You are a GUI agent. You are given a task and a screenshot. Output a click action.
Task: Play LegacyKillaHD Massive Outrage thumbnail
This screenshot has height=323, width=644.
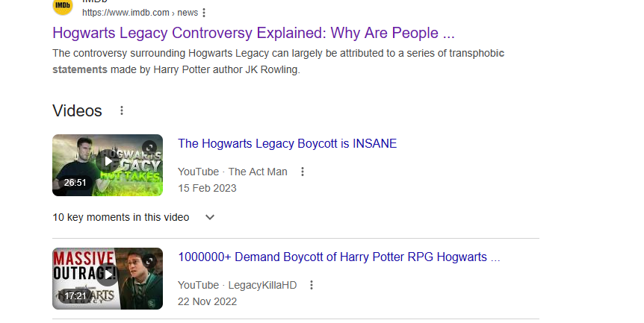pyautogui.click(x=108, y=279)
